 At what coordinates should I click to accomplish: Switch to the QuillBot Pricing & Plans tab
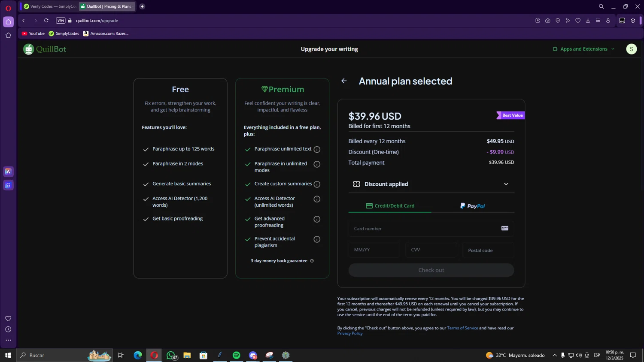[107, 6]
